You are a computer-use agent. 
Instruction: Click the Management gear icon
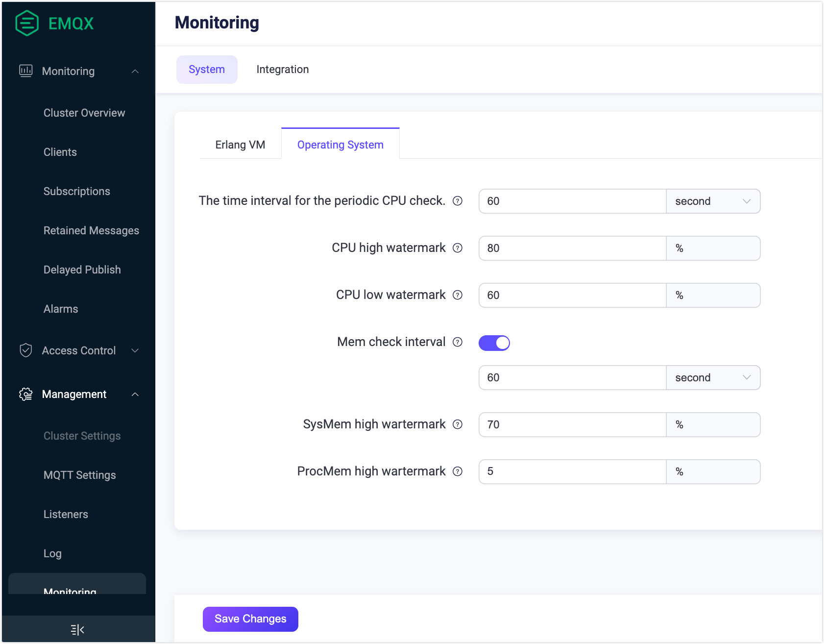pos(25,394)
